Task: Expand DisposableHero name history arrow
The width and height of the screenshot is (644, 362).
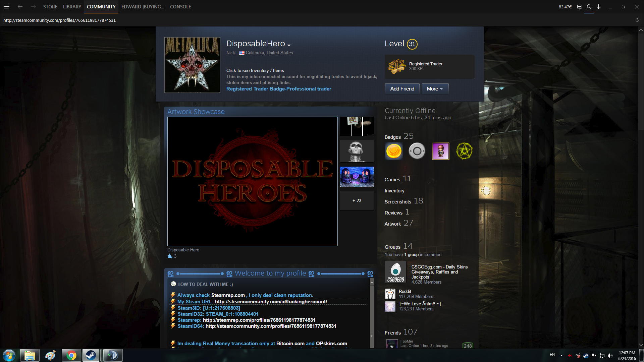Action: tap(289, 45)
